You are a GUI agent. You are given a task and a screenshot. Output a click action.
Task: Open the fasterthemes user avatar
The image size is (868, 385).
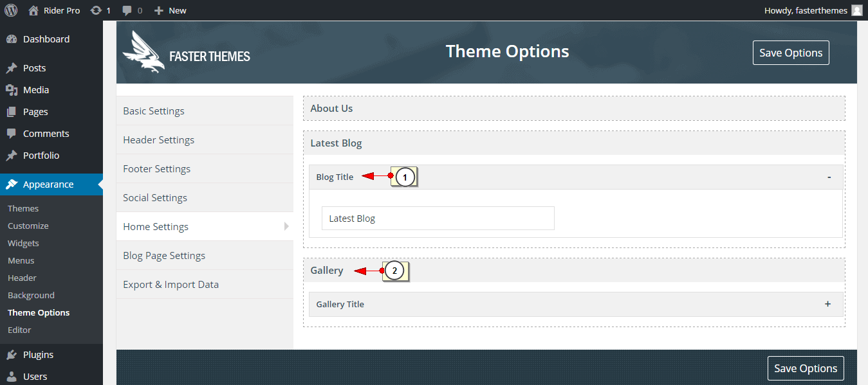click(856, 10)
